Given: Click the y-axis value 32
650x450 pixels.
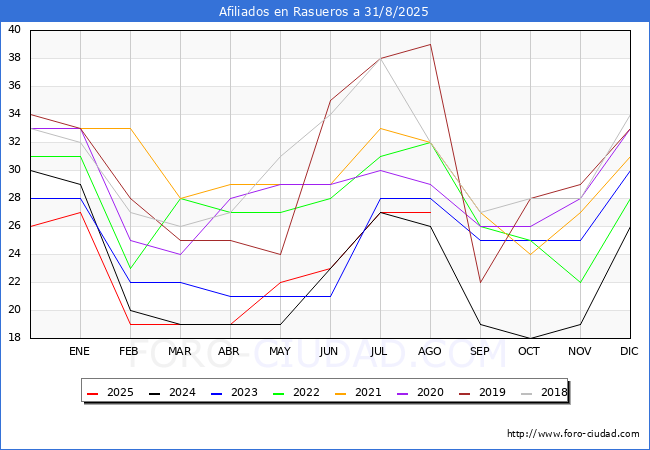Looking at the screenshot, I should [15, 142].
